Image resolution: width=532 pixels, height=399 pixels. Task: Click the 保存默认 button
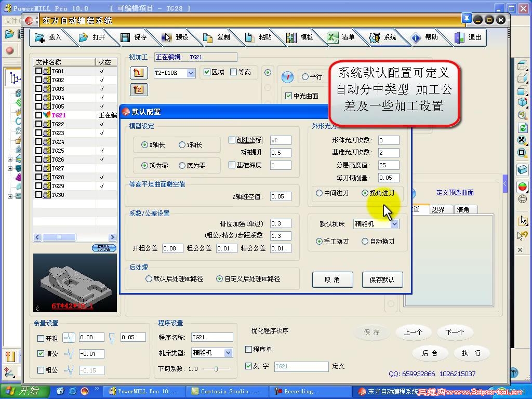(382, 280)
